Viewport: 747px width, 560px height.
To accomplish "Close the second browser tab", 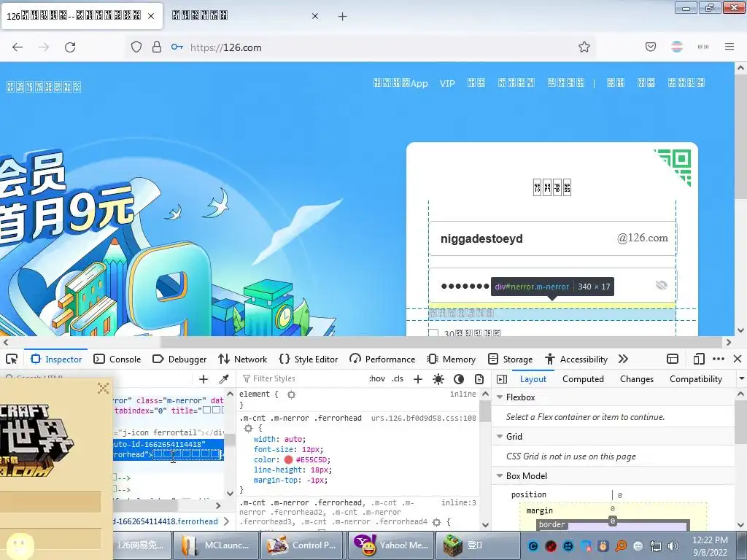I will 315,16.
